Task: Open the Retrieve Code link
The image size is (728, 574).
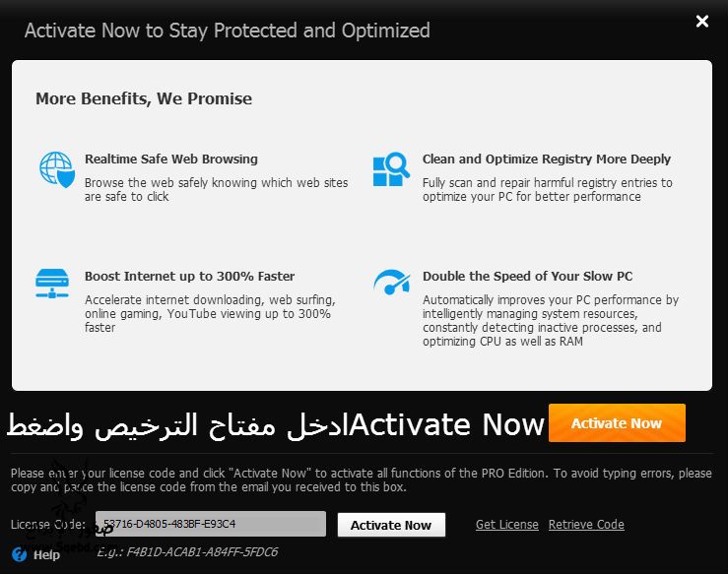Action: pos(586,525)
